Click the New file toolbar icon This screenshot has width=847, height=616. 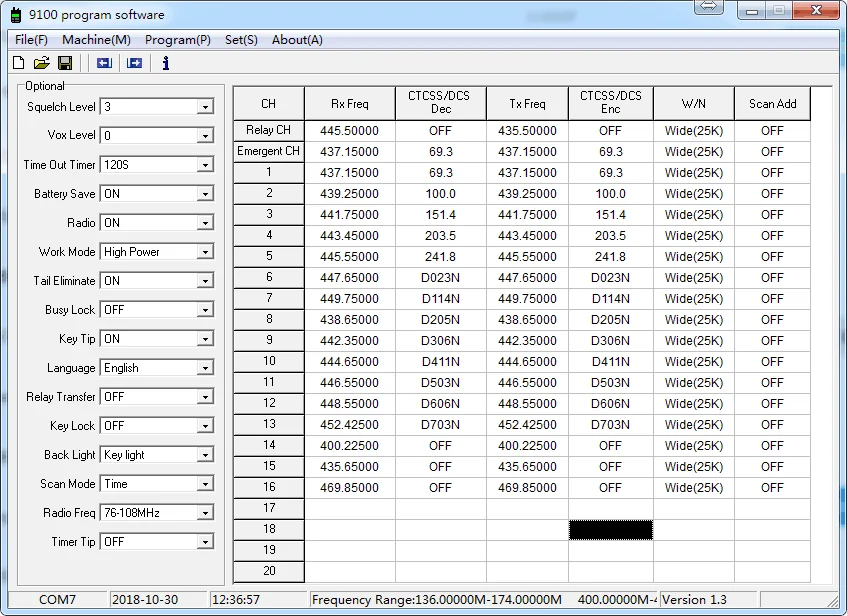[18, 63]
